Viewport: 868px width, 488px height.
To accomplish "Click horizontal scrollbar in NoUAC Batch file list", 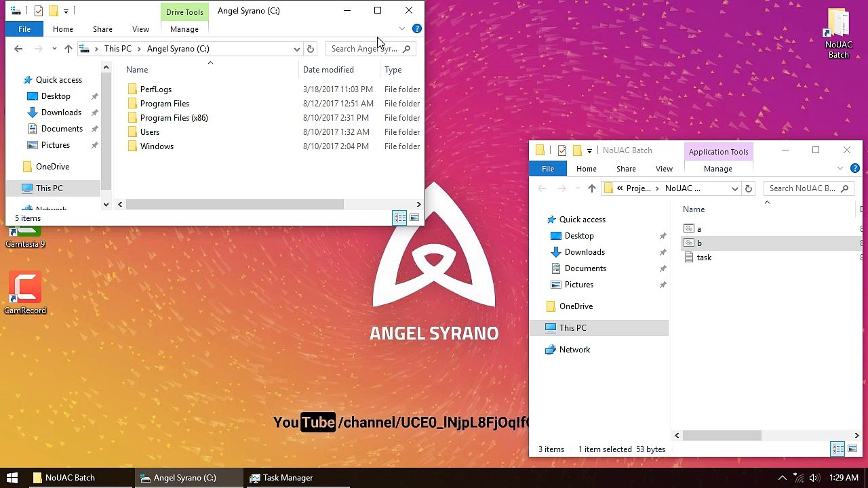I will (722, 435).
